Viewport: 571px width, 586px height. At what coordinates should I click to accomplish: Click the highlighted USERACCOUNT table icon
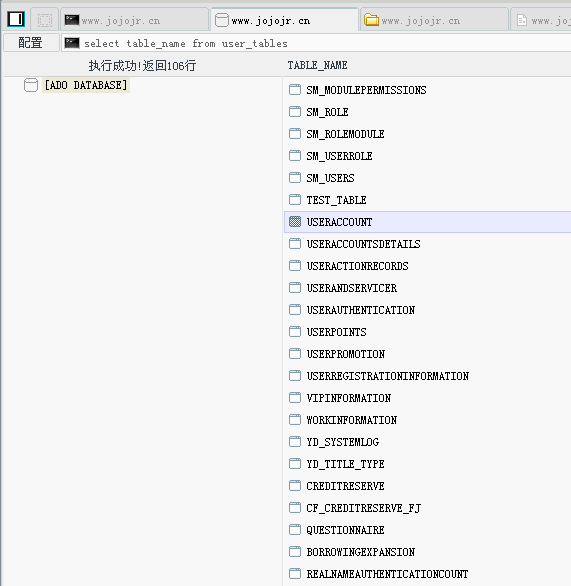coord(295,222)
